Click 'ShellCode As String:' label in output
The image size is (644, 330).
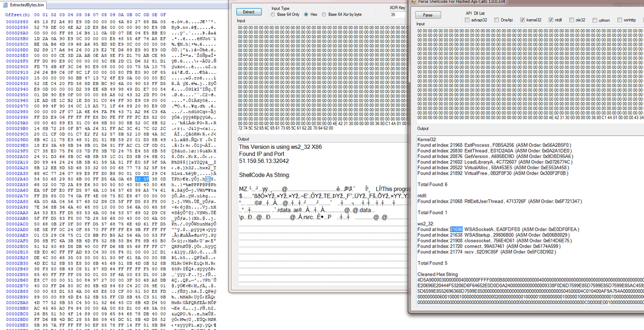pyautogui.click(x=264, y=175)
